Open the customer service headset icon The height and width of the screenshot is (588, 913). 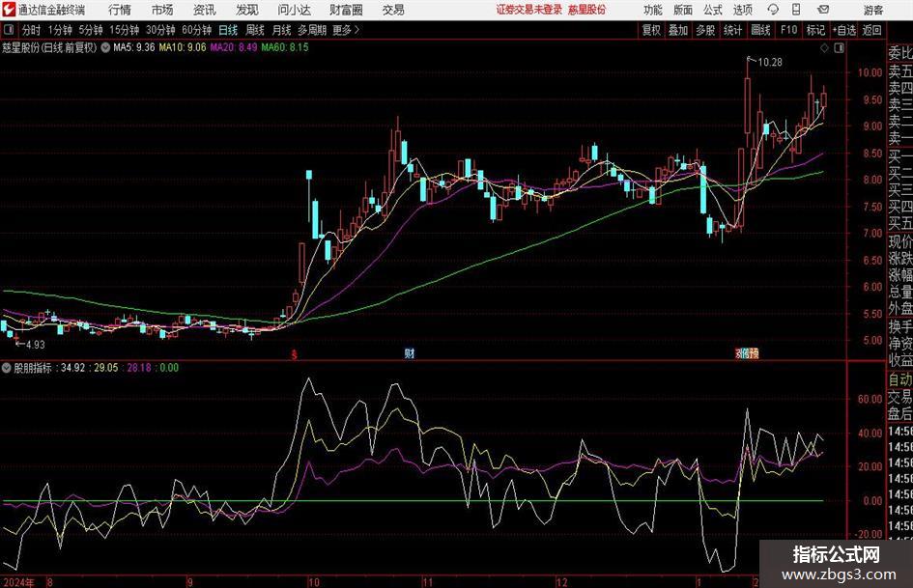[773, 10]
